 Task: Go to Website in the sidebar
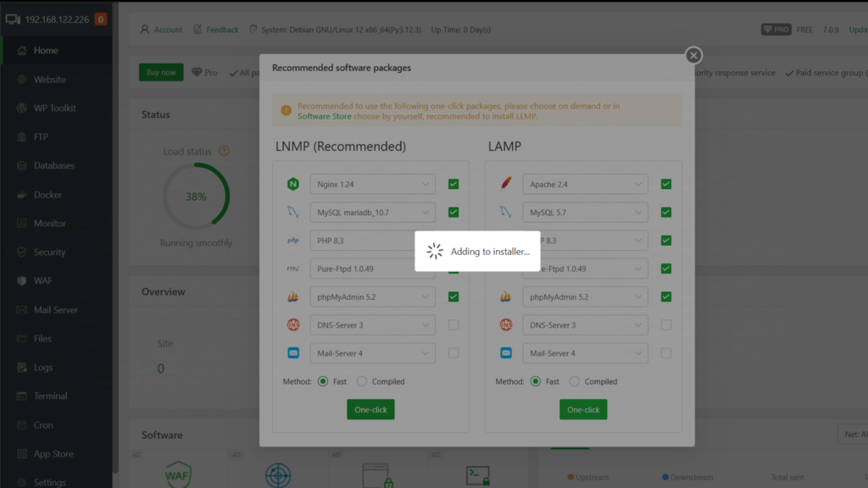49,80
